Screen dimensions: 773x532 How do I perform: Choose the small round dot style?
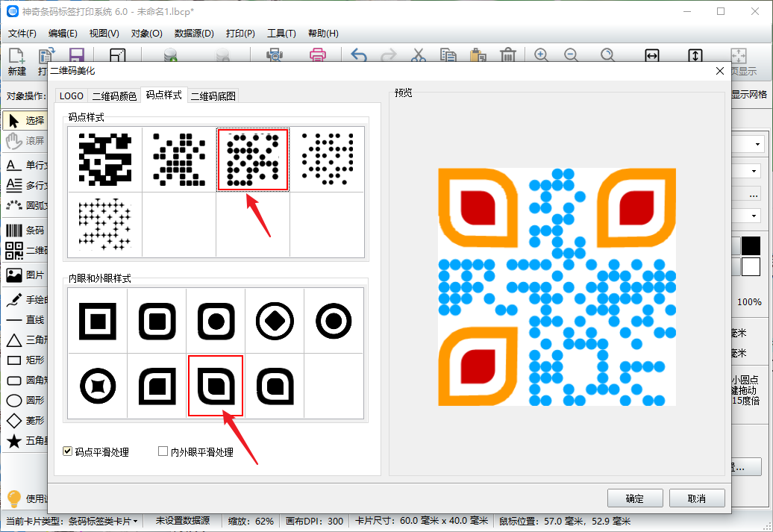328,159
